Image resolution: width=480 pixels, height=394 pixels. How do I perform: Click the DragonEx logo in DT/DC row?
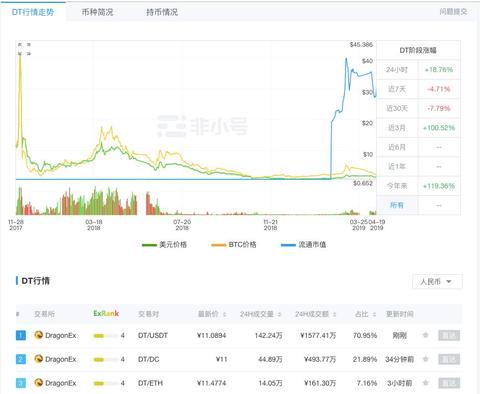point(39,359)
